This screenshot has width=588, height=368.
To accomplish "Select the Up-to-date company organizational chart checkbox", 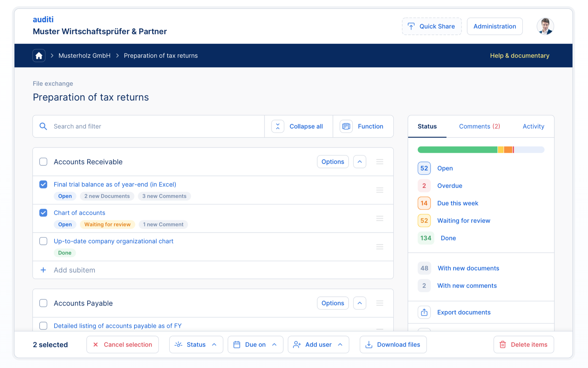I will (43, 241).
